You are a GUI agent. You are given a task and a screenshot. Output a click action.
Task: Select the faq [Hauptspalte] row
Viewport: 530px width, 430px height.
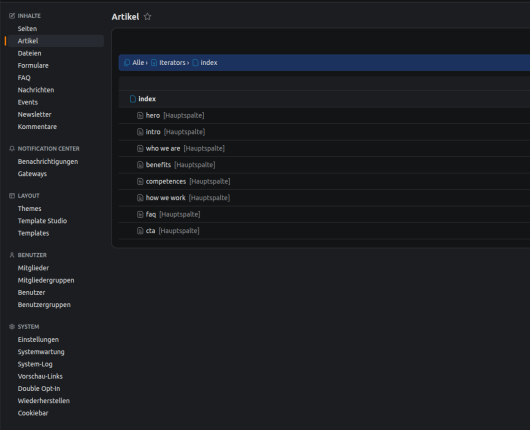324,214
